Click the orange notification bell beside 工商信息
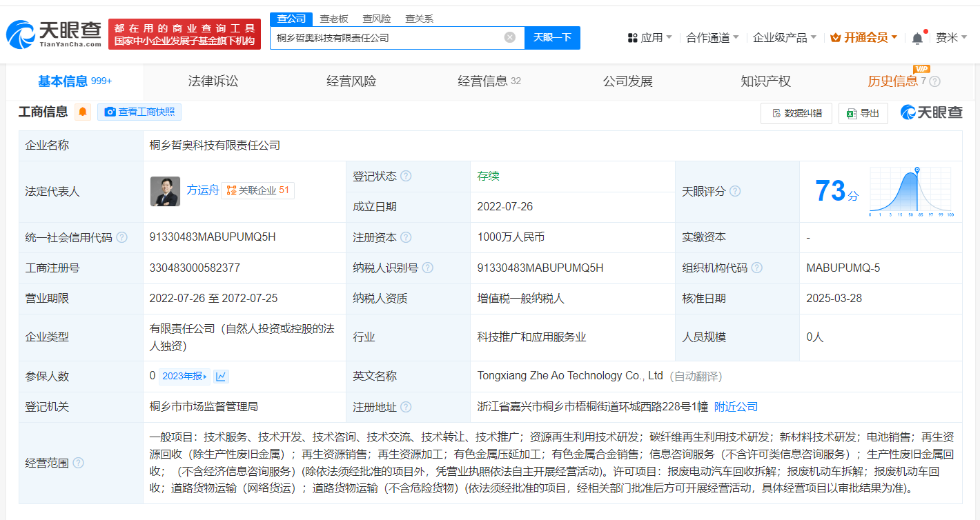 (x=83, y=112)
